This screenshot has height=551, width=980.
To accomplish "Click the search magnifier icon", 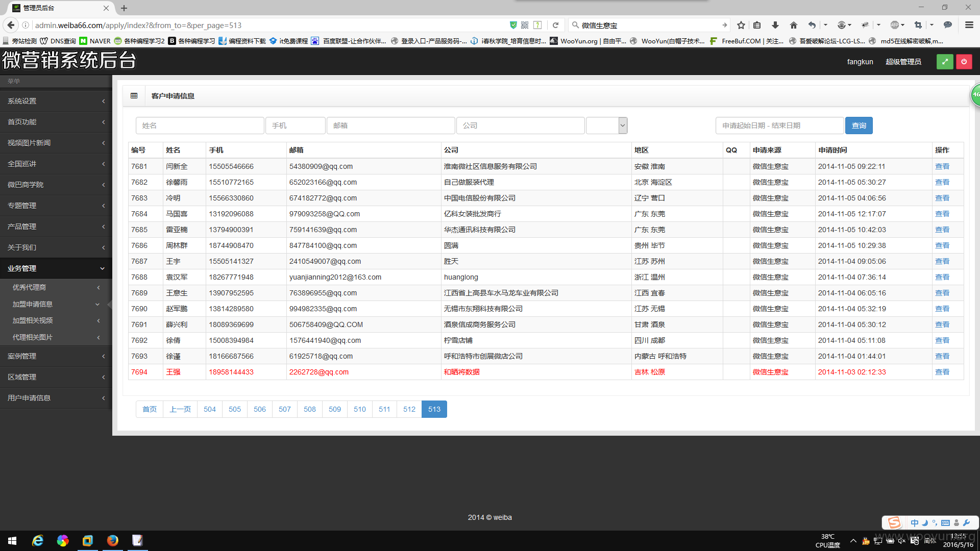I will pyautogui.click(x=575, y=25).
